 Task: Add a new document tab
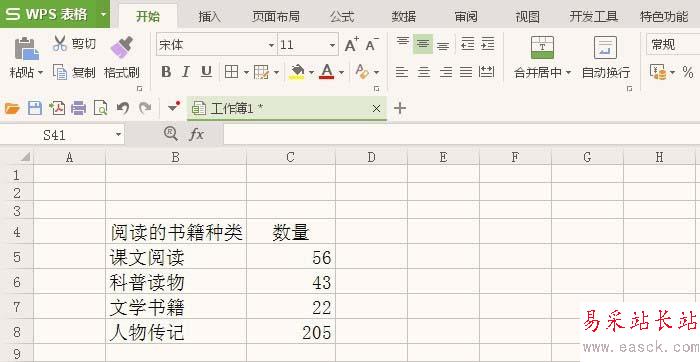click(400, 108)
